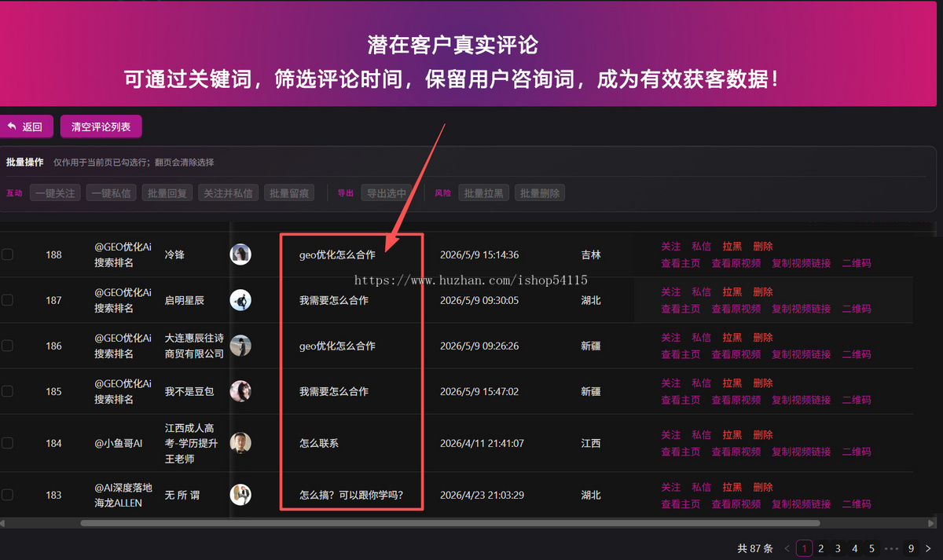Click the 批量拉黑 button

(484, 193)
